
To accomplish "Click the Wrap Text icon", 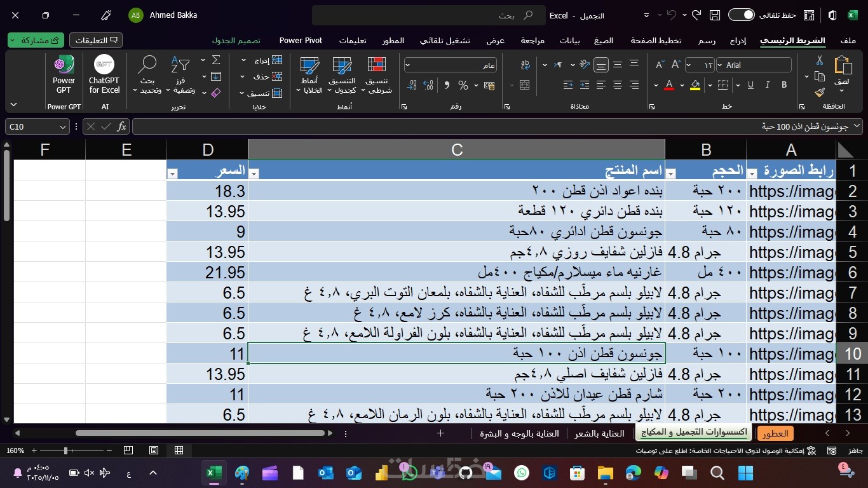I will click(525, 65).
